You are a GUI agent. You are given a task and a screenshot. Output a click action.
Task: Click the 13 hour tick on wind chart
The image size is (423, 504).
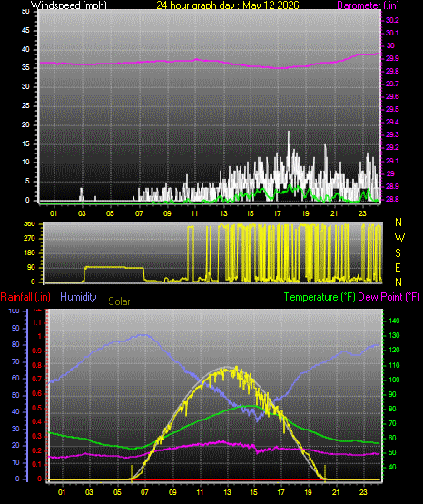coord(223,213)
